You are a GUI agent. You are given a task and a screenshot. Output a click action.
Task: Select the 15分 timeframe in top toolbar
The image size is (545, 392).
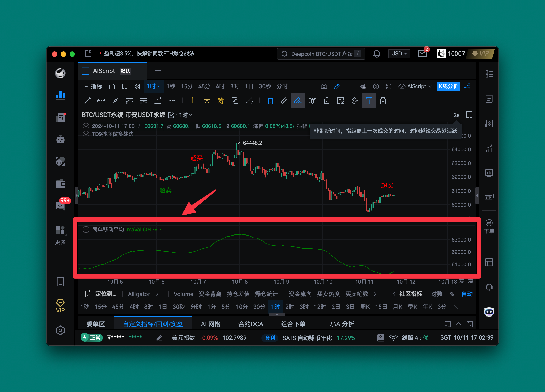(x=187, y=86)
